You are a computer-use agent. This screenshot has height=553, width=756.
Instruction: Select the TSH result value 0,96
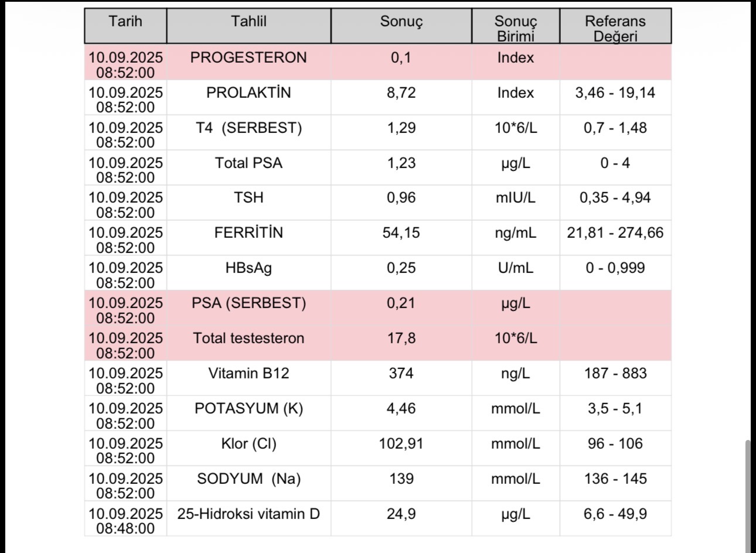pyautogui.click(x=401, y=197)
